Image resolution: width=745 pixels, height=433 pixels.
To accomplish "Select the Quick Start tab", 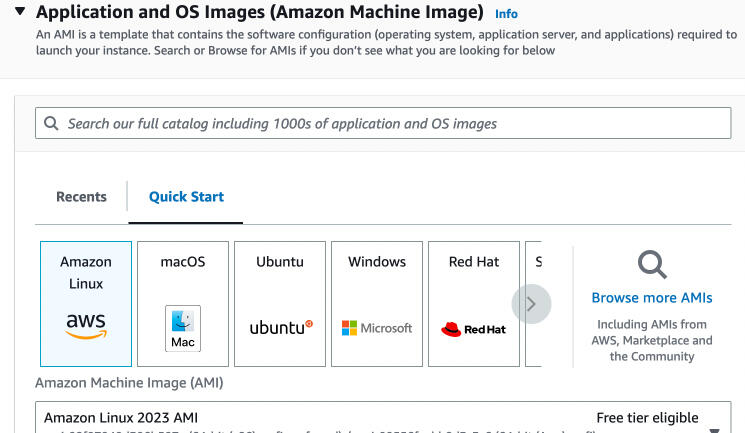I will click(x=186, y=197).
